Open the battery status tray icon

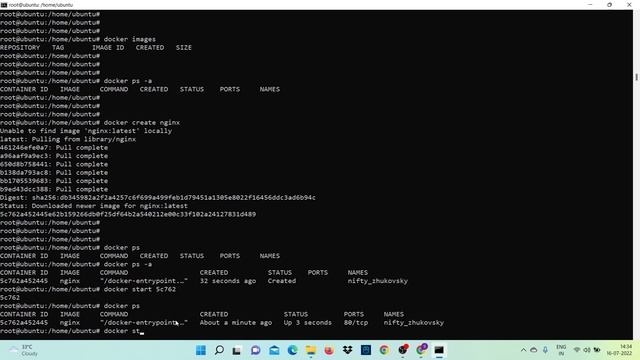(x=597, y=350)
